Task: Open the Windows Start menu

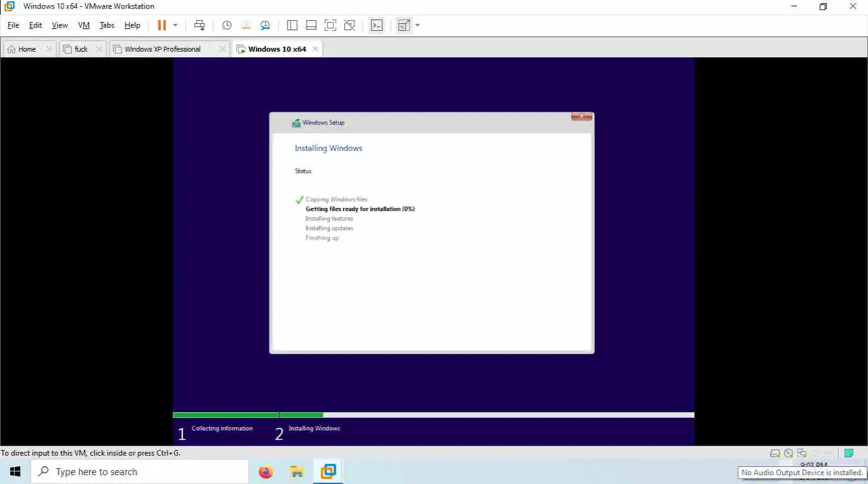Action: click(x=15, y=471)
